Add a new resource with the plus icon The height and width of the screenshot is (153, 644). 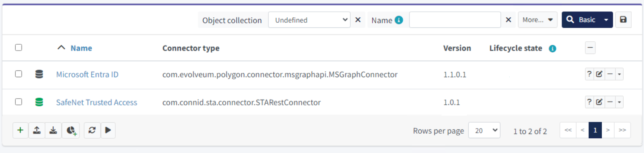point(20,130)
